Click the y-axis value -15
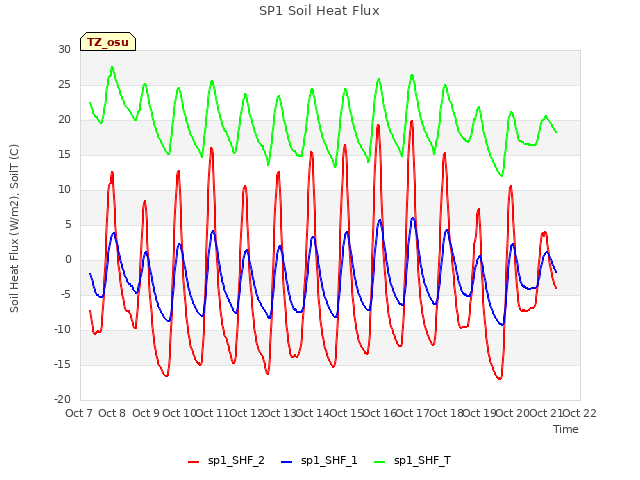The image size is (640, 480). (x=63, y=364)
